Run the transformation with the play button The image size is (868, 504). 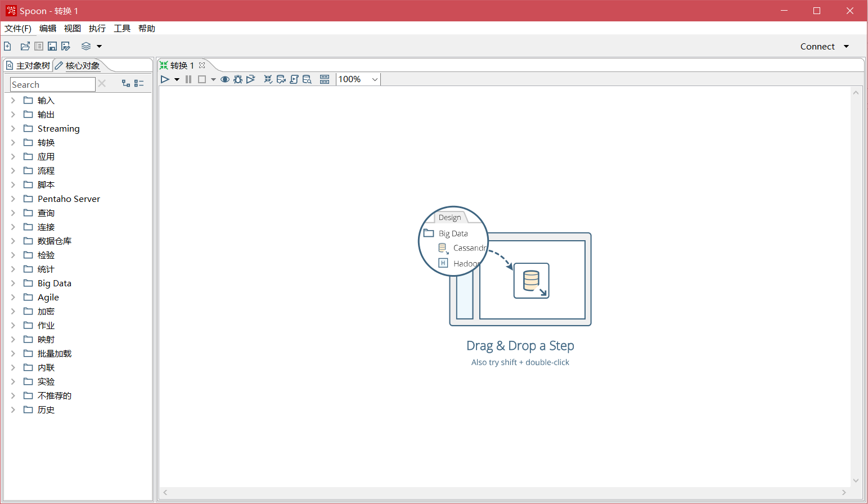coord(165,79)
